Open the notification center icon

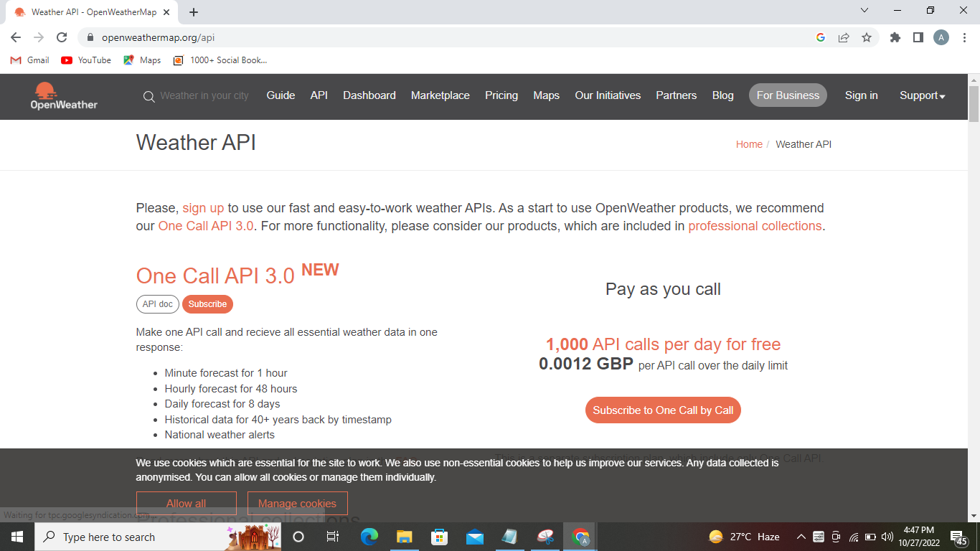(958, 537)
